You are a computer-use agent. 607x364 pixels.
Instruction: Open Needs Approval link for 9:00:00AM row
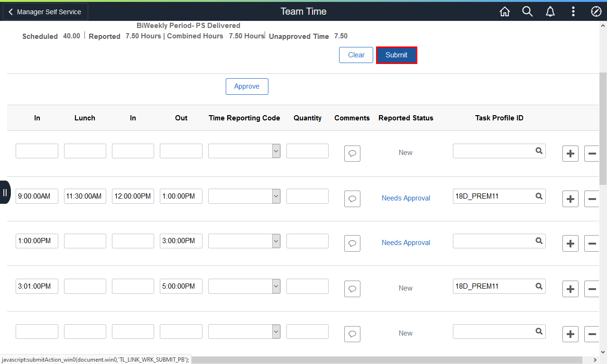[406, 198]
